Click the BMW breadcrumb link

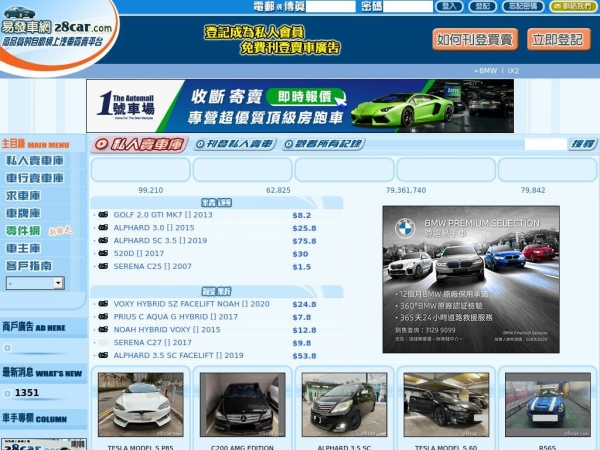coord(488,71)
